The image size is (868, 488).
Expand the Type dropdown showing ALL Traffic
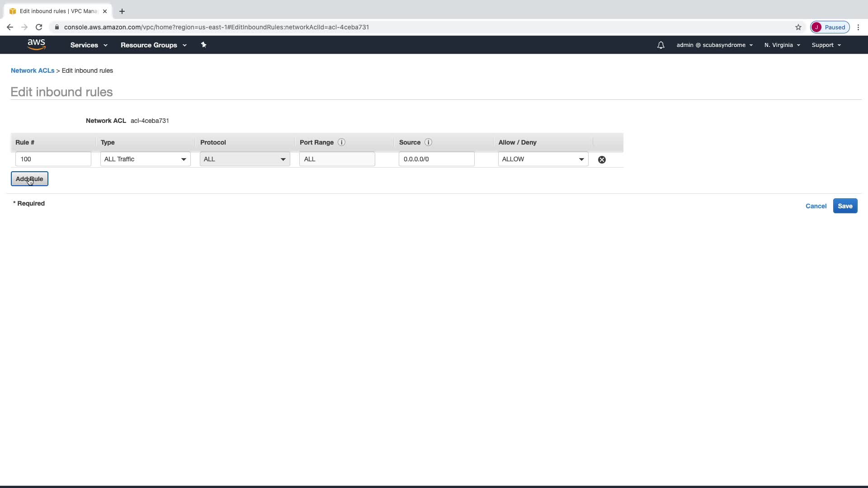tap(145, 159)
